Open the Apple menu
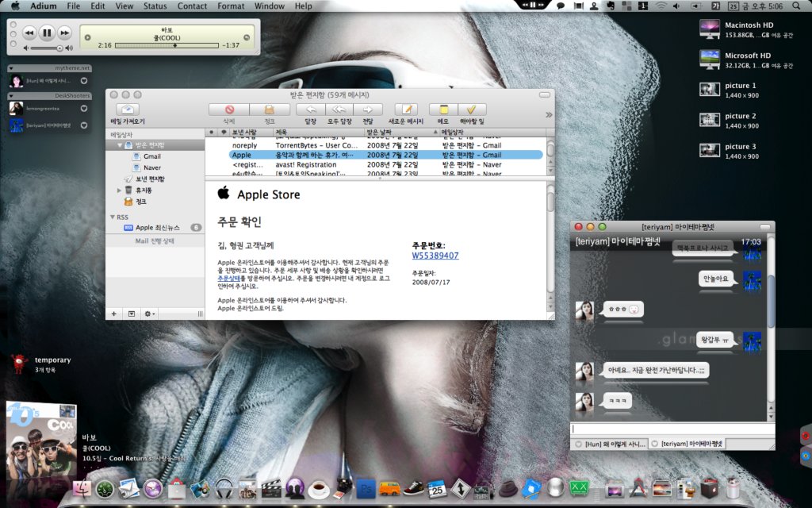Image resolution: width=812 pixels, height=508 pixels. click(16, 6)
